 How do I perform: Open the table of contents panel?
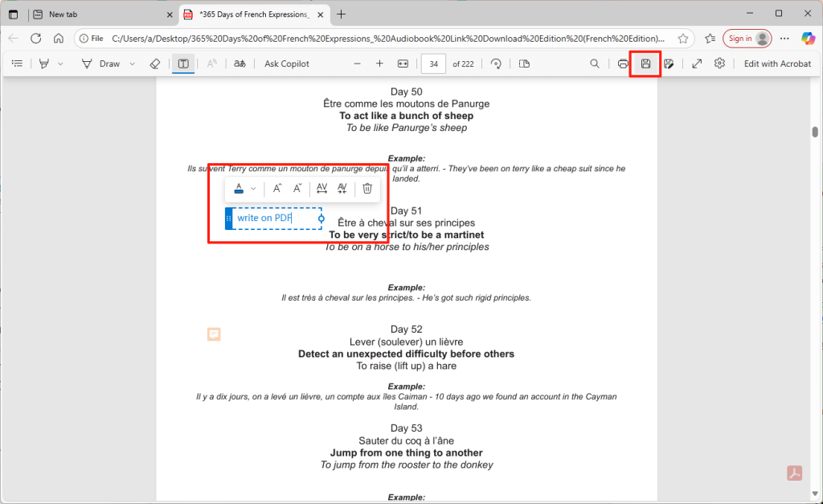click(x=17, y=64)
